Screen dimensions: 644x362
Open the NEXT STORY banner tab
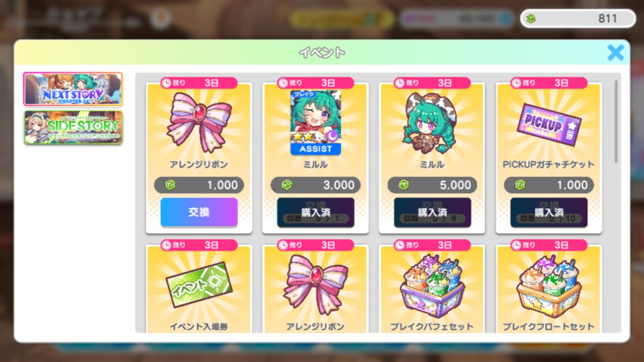pyautogui.click(x=73, y=89)
